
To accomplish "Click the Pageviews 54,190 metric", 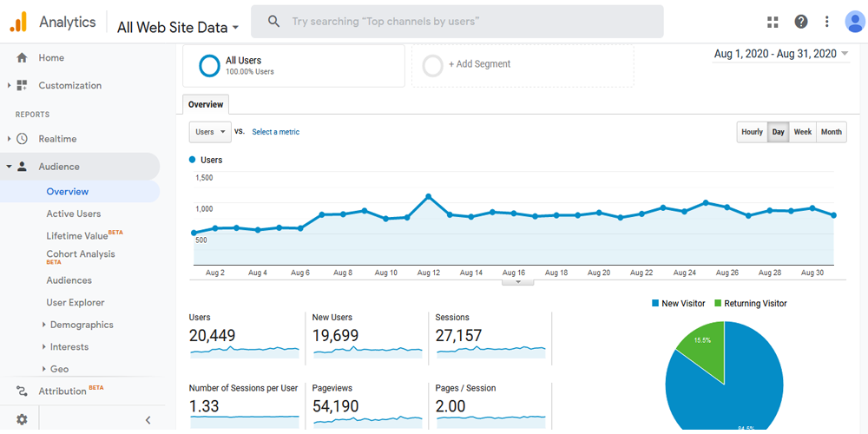I will [x=335, y=405].
